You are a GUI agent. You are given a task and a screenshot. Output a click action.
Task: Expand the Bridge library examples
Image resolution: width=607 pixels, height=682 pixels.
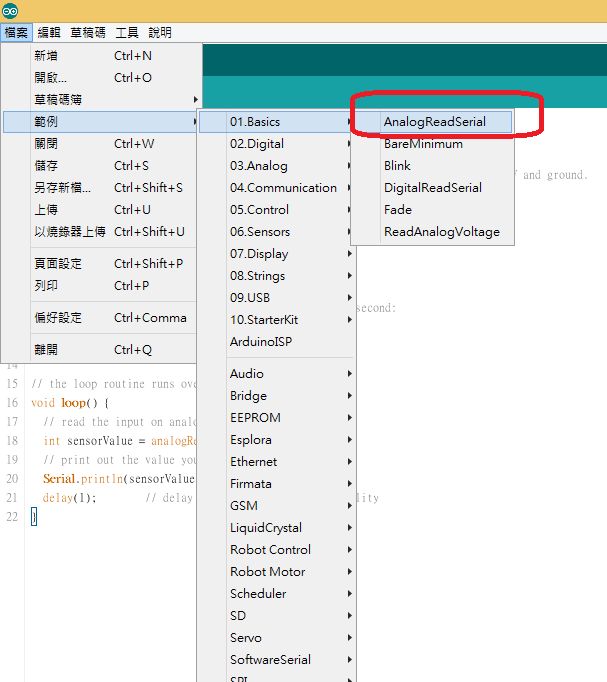[x=277, y=396]
